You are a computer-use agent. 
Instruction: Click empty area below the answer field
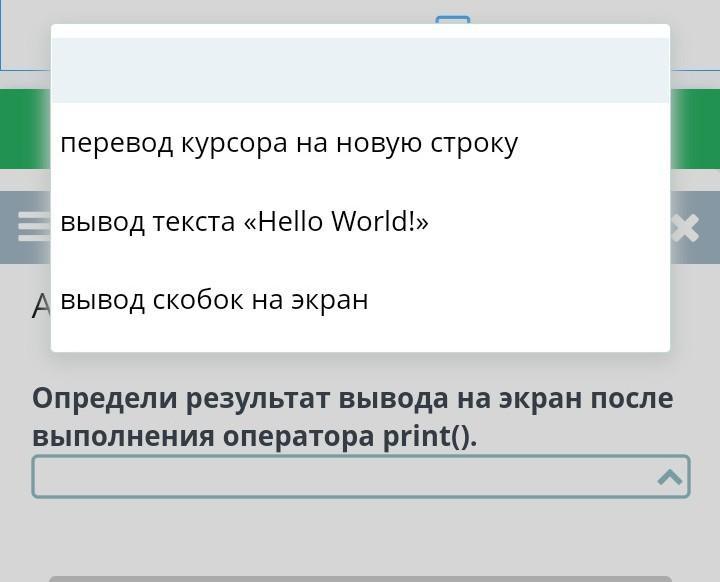(360, 535)
